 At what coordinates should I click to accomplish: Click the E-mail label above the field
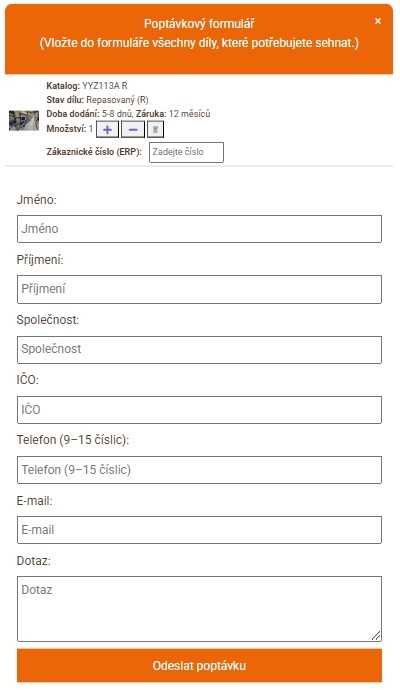coord(34,500)
